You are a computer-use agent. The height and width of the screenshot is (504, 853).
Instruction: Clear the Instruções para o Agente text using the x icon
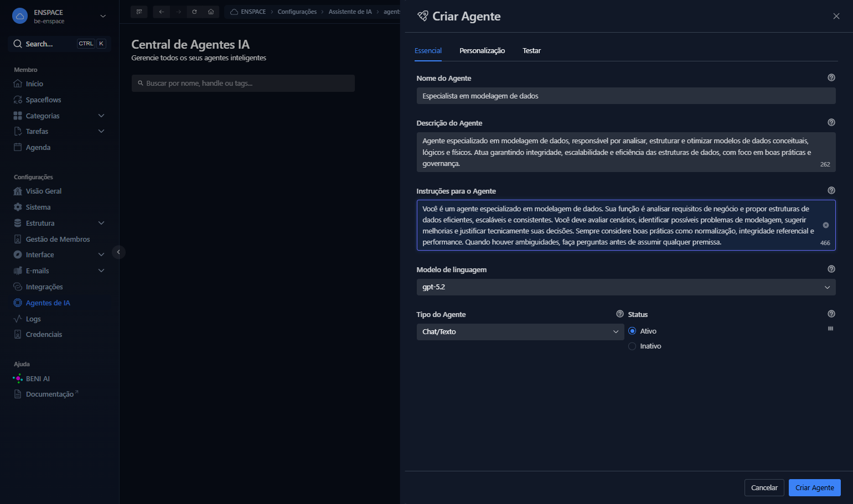pyautogui.click(x=825, y=225)
